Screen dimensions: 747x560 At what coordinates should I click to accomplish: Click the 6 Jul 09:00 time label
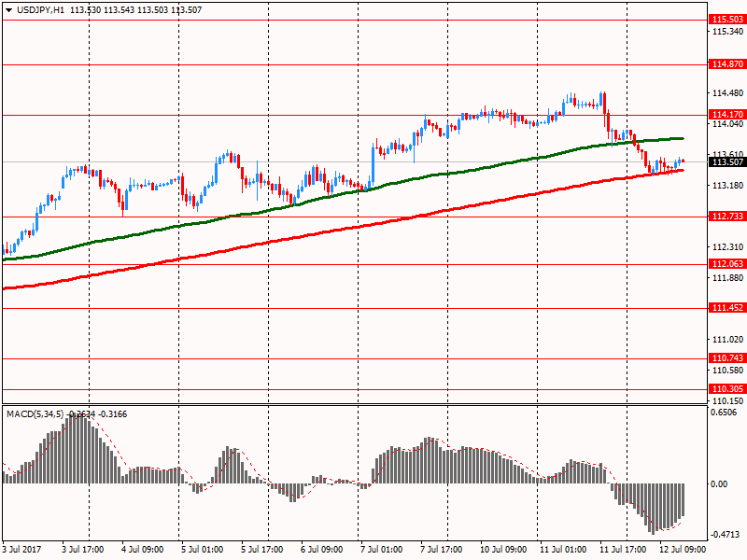[321, 550]
